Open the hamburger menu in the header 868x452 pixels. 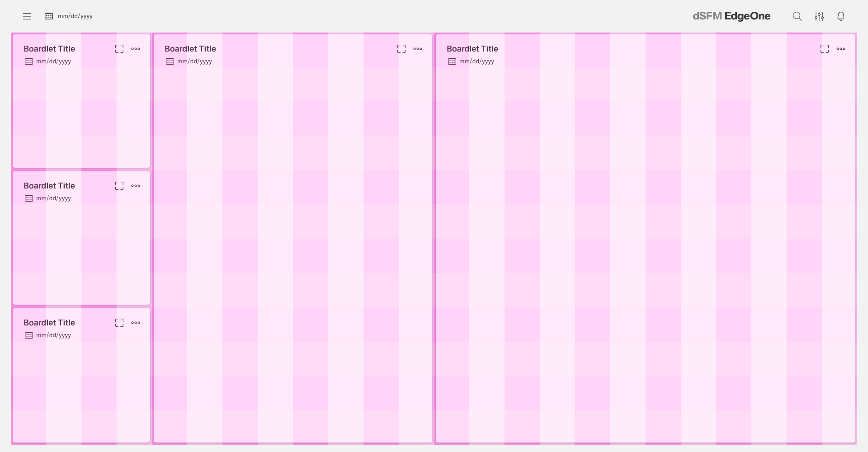coord(27,16)
